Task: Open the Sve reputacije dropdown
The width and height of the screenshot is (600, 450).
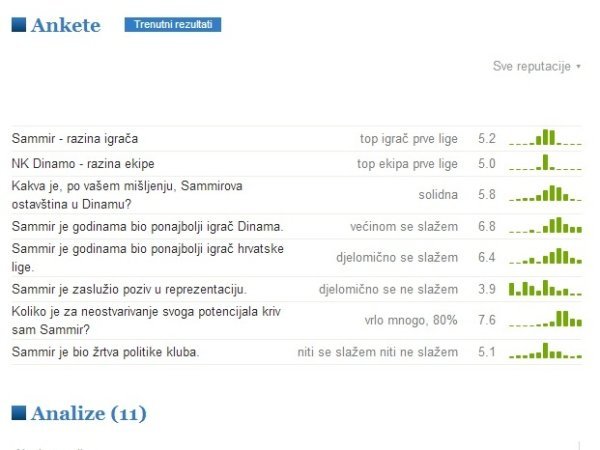Action: (537, 66)
